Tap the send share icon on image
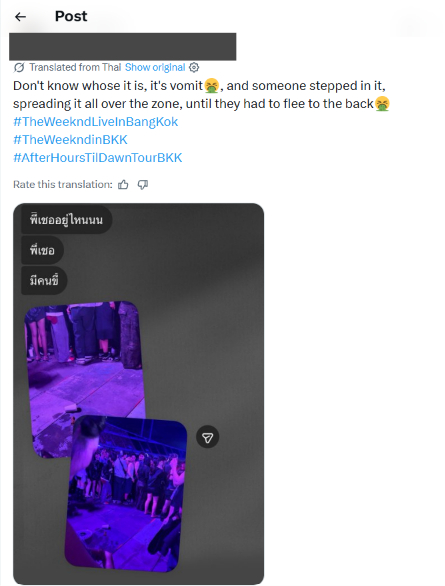The image size is (445, 586). point(207,437)
